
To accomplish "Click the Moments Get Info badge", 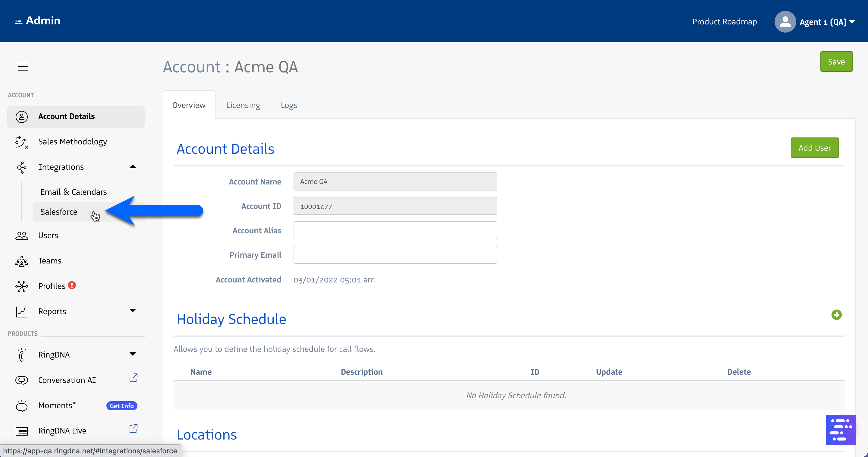I will click(122, 406).
